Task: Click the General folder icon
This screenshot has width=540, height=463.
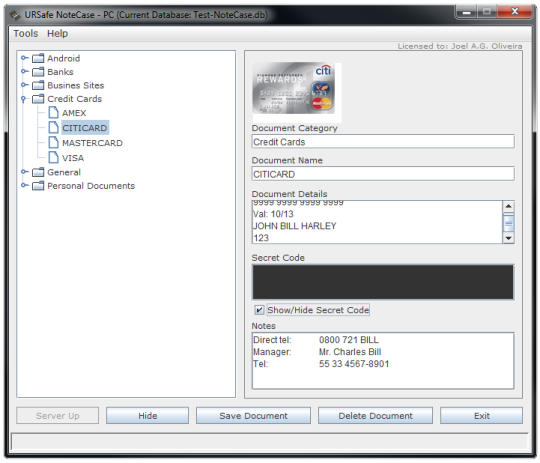Action: pyautogui.click(x=38, y=172)
